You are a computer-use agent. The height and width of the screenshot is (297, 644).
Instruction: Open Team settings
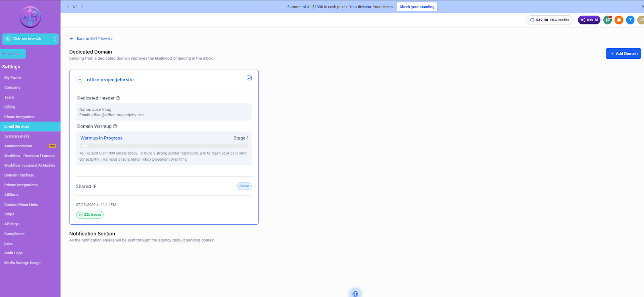(9, 97)
